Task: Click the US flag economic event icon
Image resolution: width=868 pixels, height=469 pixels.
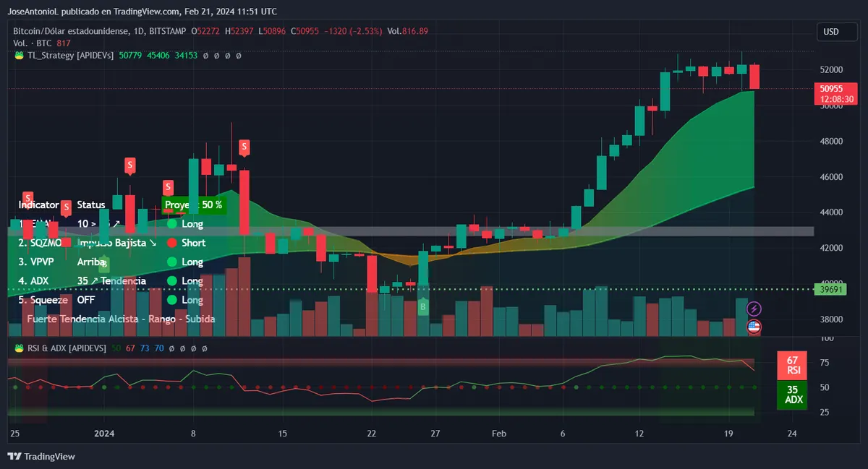Action: (754, 327)
